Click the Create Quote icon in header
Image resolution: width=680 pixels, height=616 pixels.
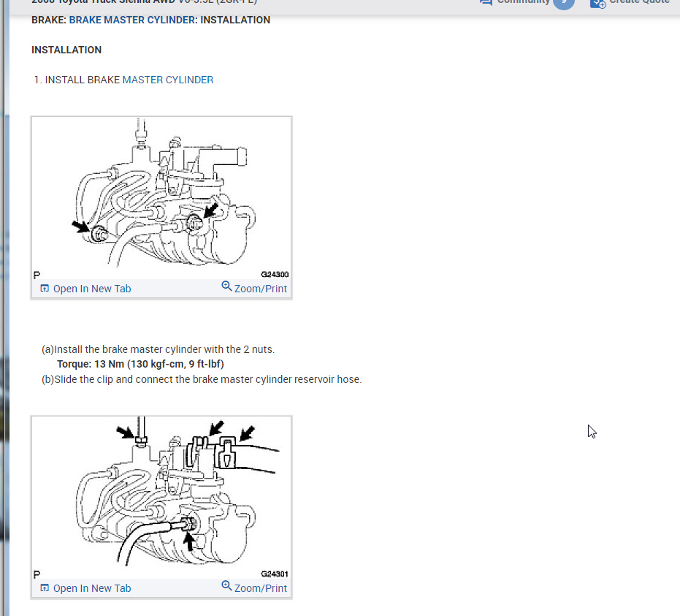click(x=597, y=4)
